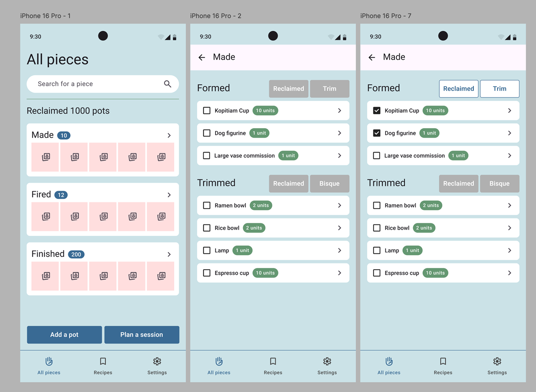Tap a Fired pot placeholder icon
536x392 pixels.
coord(45,216)
